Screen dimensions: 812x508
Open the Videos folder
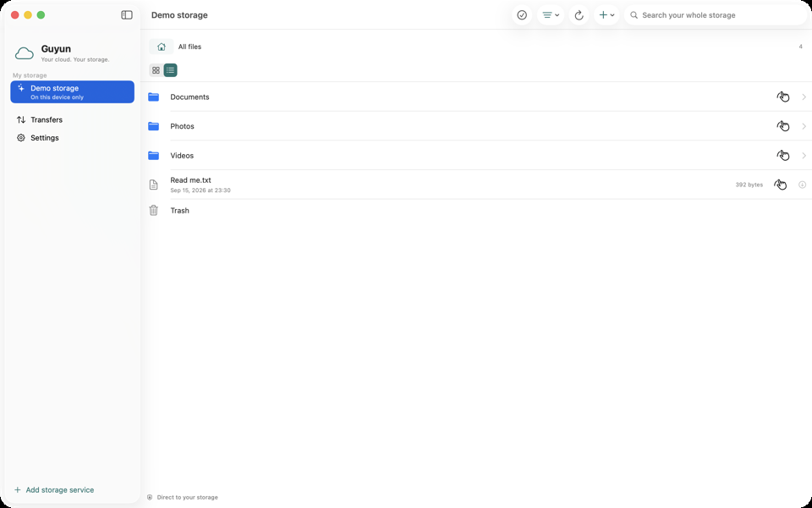point(476,156)
